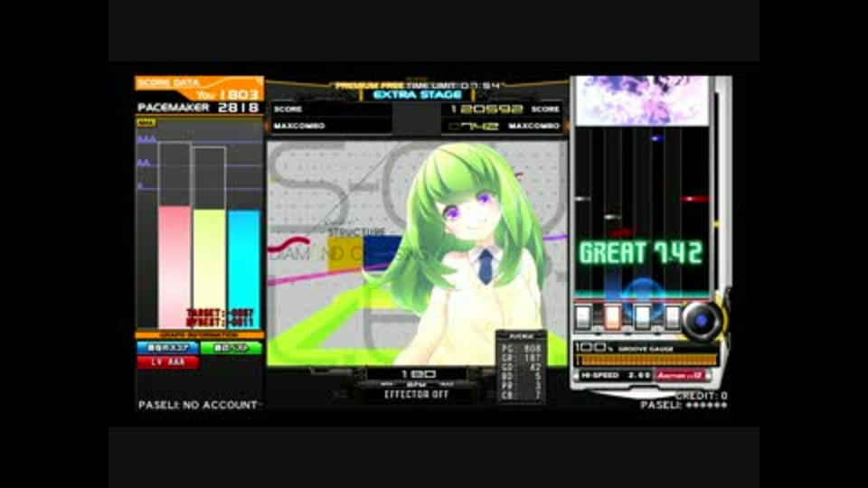868x488 pixels.
Task: Click the falling blue note
Action: point(657,138)
